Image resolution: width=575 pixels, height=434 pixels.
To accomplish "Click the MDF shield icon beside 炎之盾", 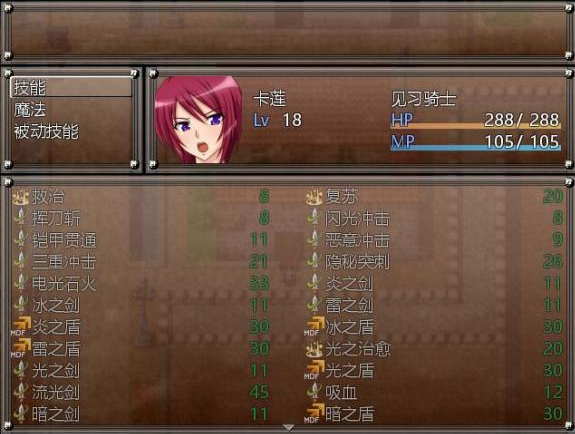I will pos(21,327).
